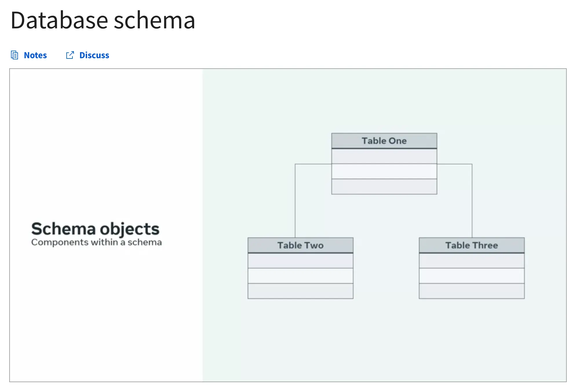Click the Components within a schema subtitle
The image size is (576, 392).
(x=96, y=242)
